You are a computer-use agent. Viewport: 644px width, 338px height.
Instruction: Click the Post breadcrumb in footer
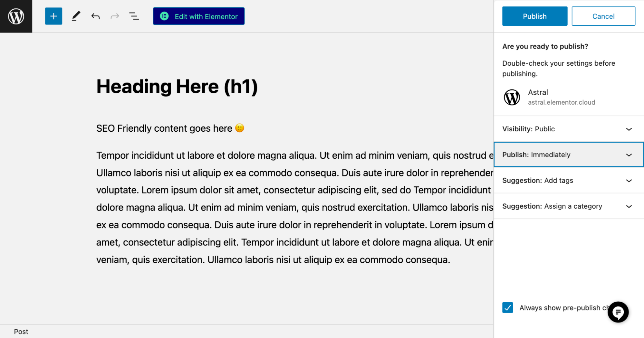click(x=21, y=332)
